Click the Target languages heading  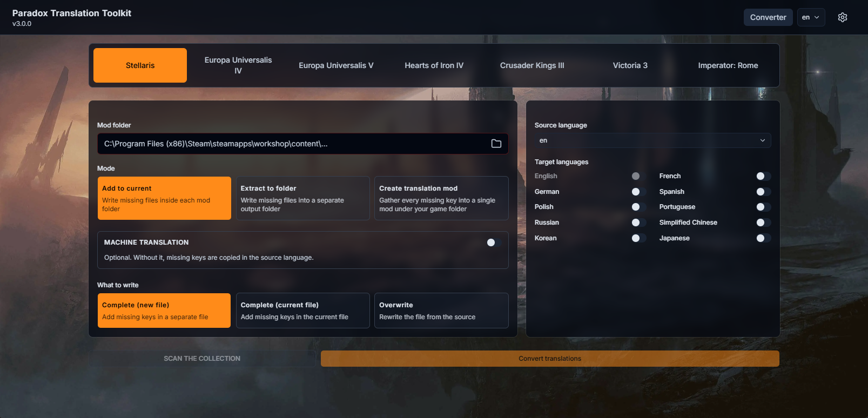[x=561, y=162]
